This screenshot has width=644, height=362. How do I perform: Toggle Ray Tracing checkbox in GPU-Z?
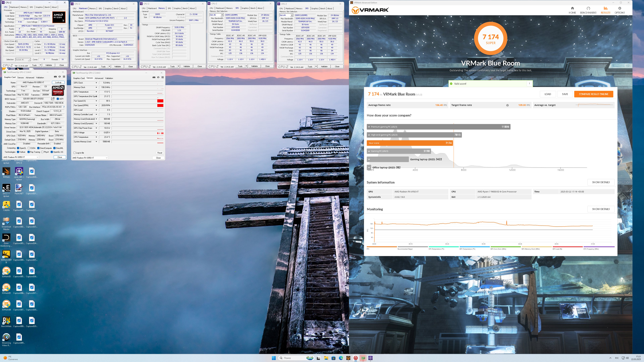pos(29,152)
